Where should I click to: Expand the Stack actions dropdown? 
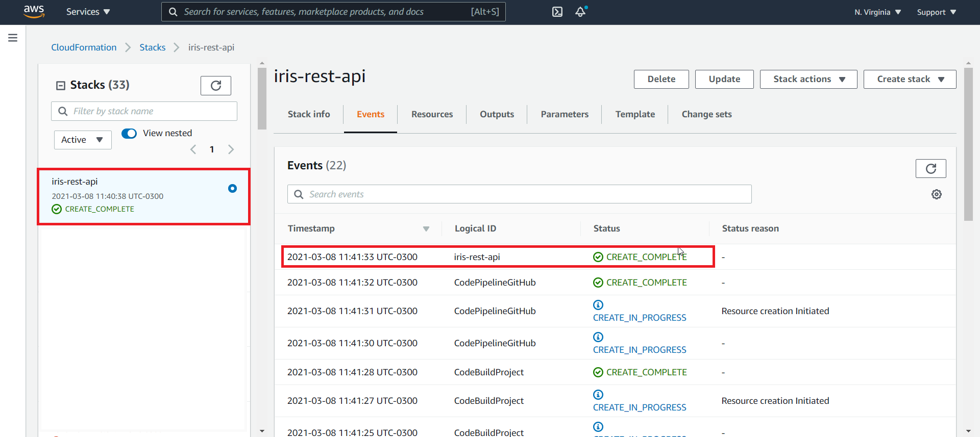pos(808,79)
